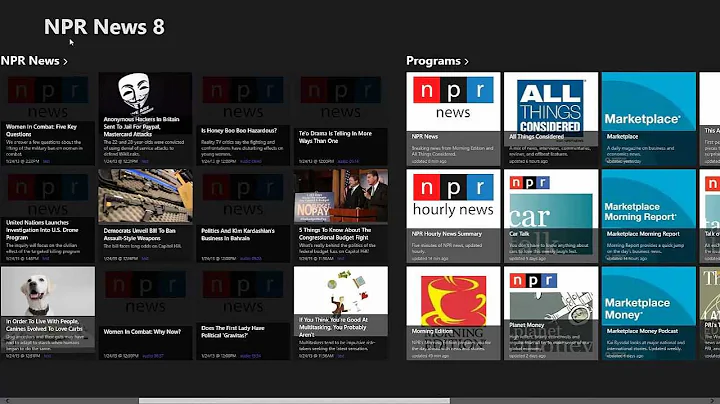The width and height of the screenshot is (720, 404).
Task: Select the Planet Money program tile
Action: (551, 313)
